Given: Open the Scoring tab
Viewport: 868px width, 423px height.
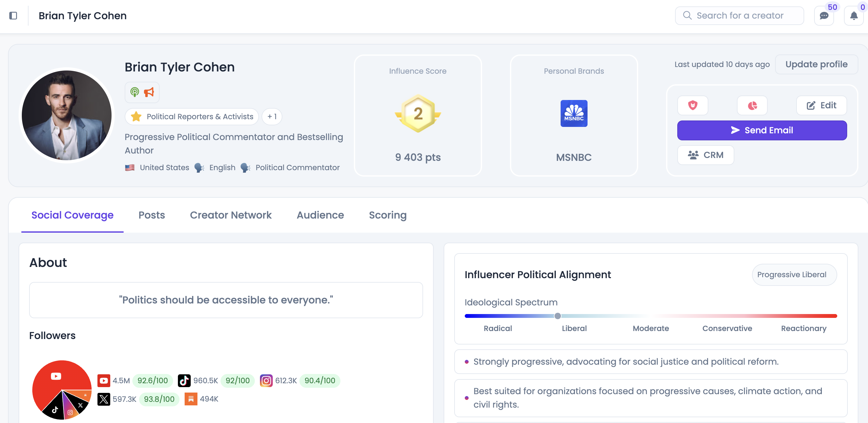Looking at the screenshot, I should coord(388,215).
